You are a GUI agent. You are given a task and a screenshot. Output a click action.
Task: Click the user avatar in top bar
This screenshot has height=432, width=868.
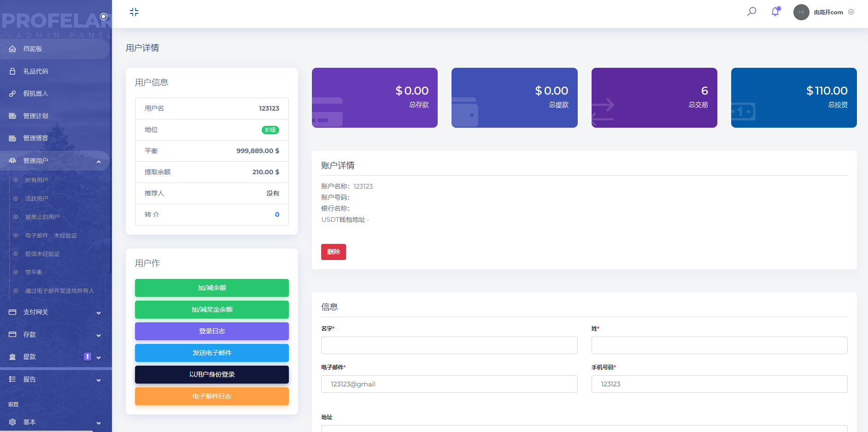tap(801, 12)
